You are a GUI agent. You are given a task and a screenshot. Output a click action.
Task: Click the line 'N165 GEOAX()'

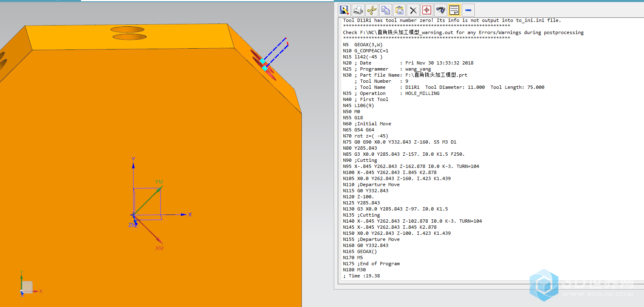pyautogui.click(x=360, y=251)
